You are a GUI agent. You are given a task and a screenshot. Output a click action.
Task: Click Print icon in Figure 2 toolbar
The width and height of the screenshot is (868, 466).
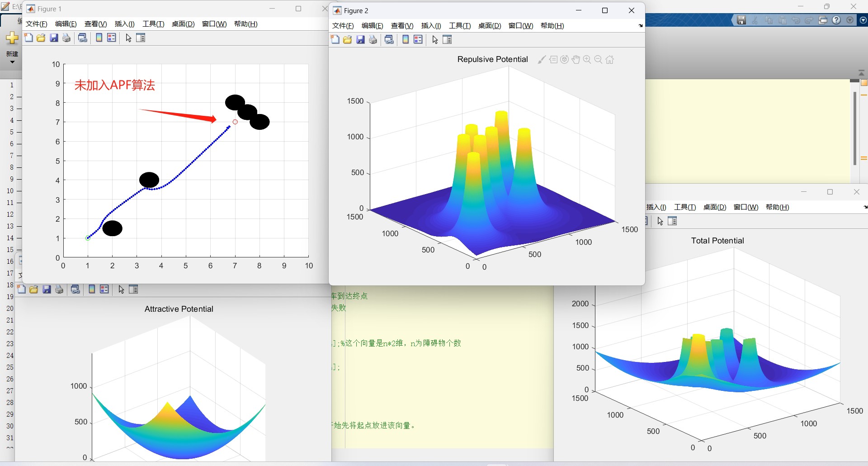tap(373, 40)
